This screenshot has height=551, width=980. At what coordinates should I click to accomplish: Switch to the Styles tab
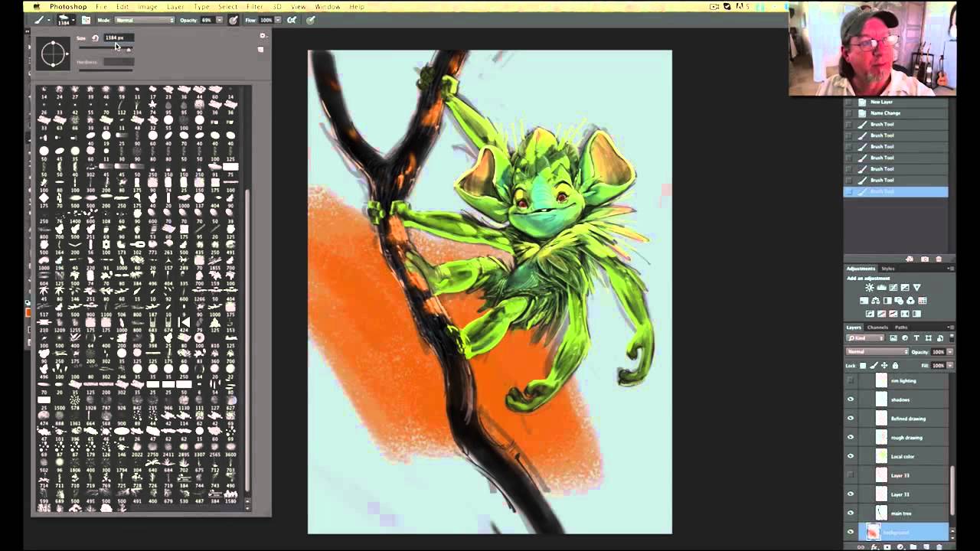887,269
